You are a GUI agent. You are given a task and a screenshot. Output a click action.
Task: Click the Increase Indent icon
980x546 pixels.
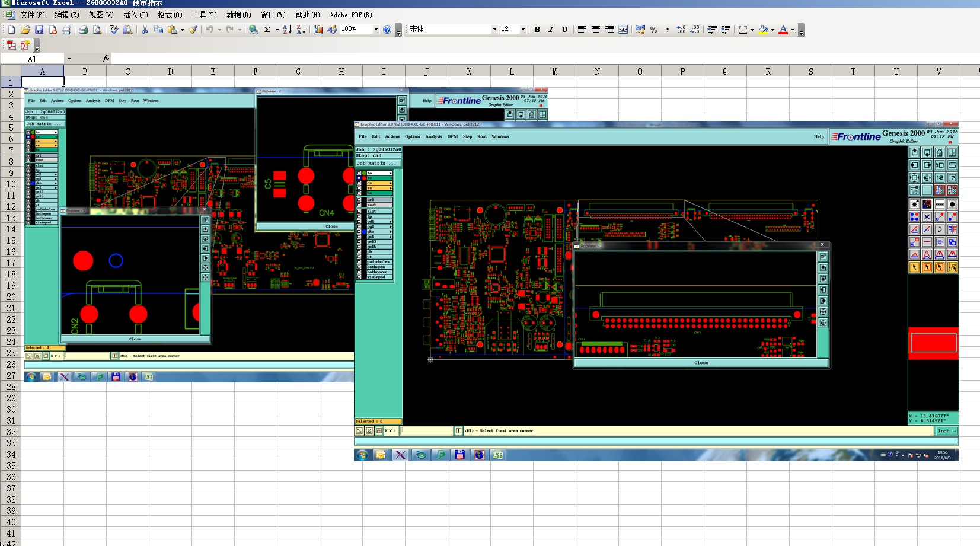click(726, 30)
